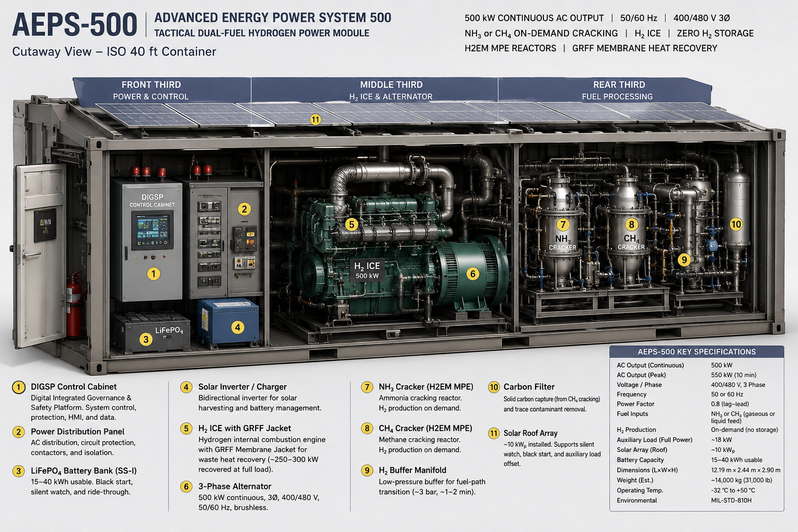Click the 'CH4 Cracker (H2EM MPE)' legend heading
Image resolution: width=798 pixels, height=532 pixels.
(425, 429)
